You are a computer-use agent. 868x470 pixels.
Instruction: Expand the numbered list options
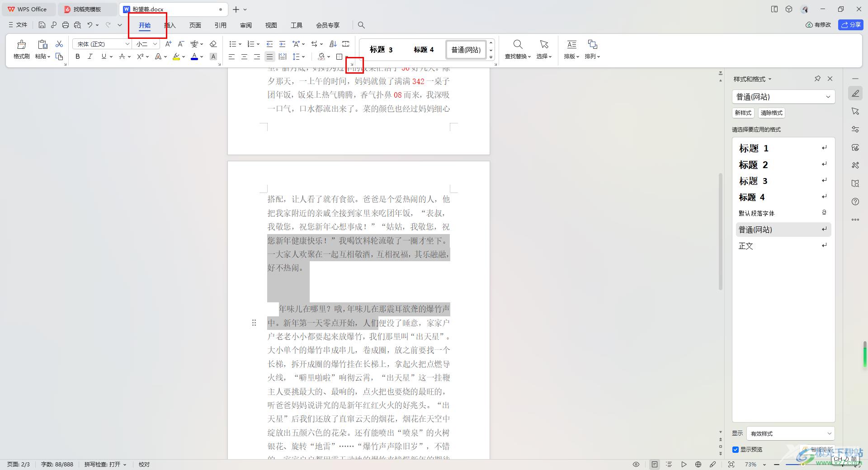point(258,44)
